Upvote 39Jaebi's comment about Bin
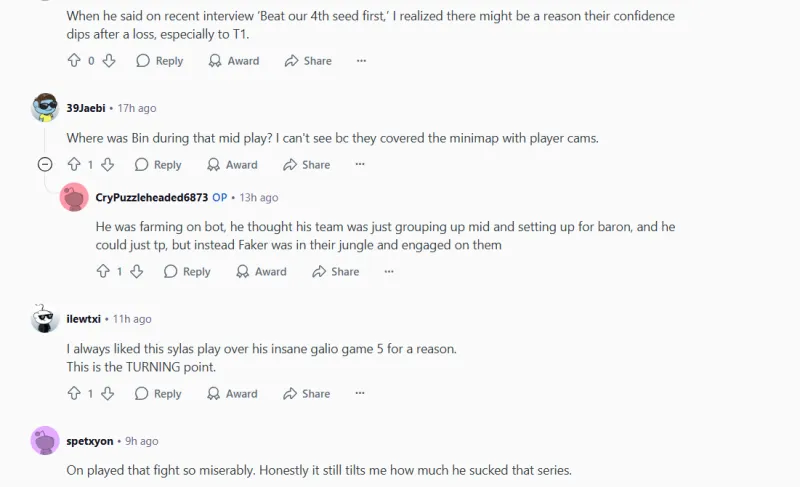Image resolution: width=800 pixels, height=487 pixels. (x=73, y=165)
